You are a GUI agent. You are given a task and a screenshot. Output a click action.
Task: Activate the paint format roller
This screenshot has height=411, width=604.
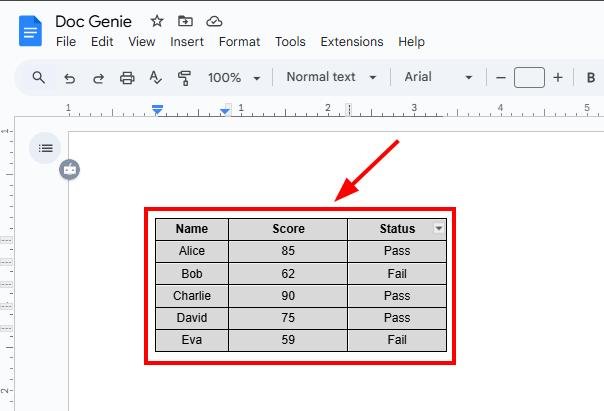click(185, 78)
